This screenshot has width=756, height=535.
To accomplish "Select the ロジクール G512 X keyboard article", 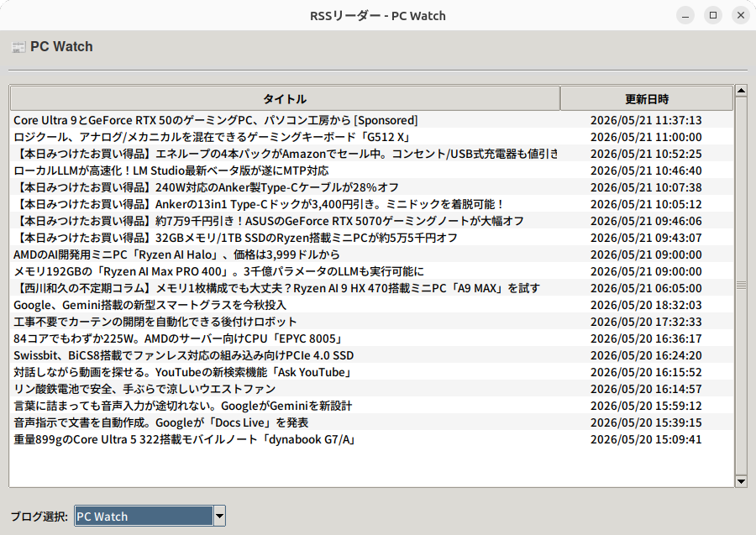I will tap(371, 137).
